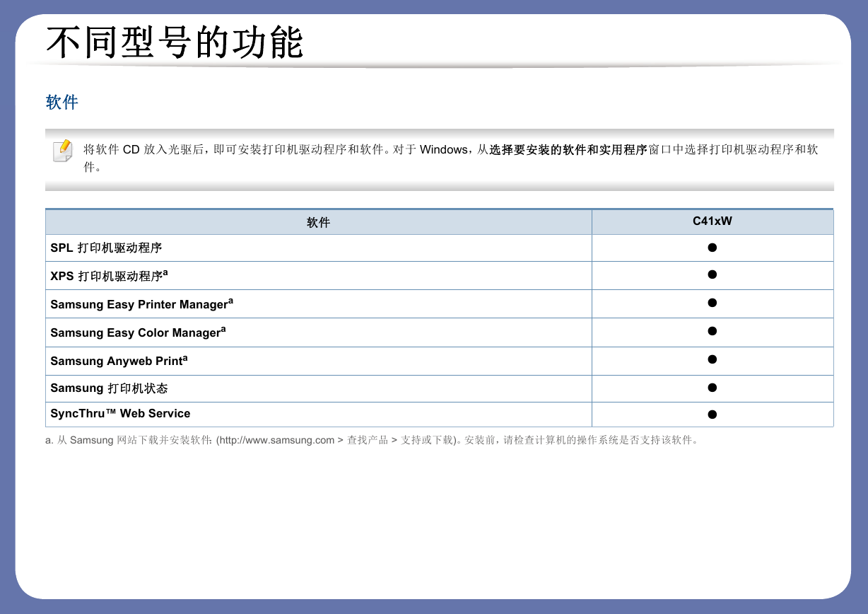Click the 软件 column header in table

[x=318, y=222]
